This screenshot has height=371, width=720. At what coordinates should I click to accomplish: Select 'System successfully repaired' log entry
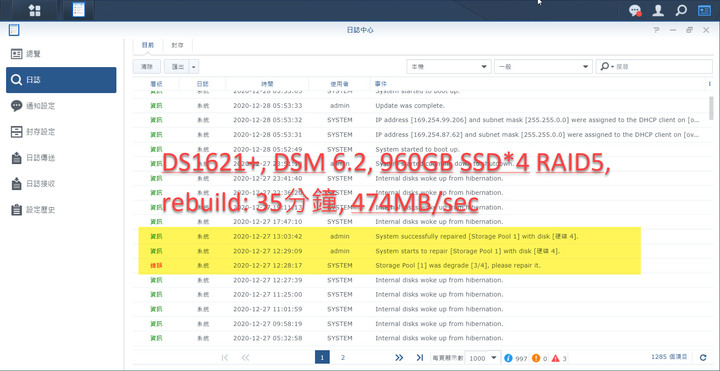pyautogui.click(x=420, y=236)
